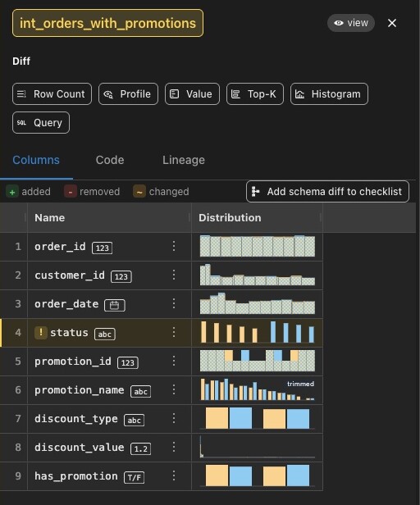The image size is (420, 505).
Task: Select the status column name
Action: pyautogui.click(x=69, y=332)
